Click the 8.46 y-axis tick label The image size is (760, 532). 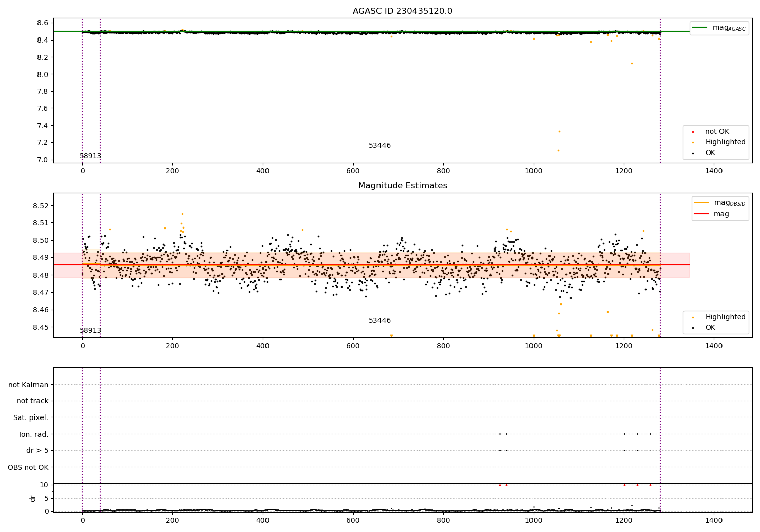click(41, 310)
